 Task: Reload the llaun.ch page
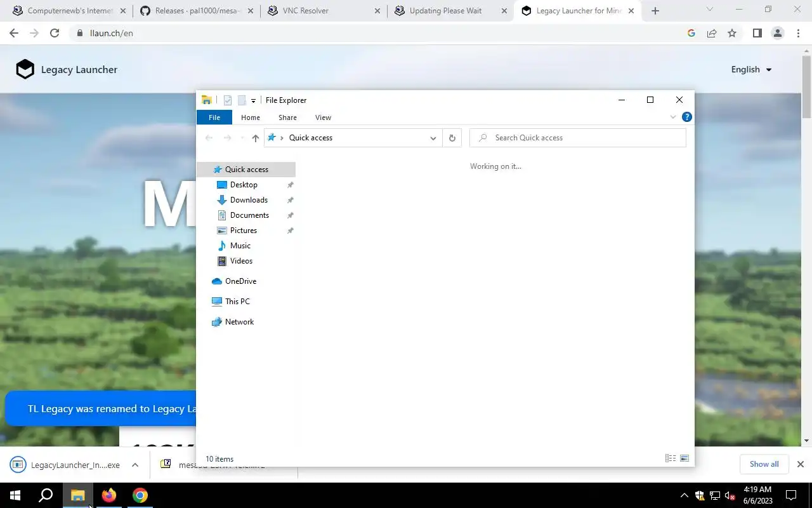tap(55, 33)
